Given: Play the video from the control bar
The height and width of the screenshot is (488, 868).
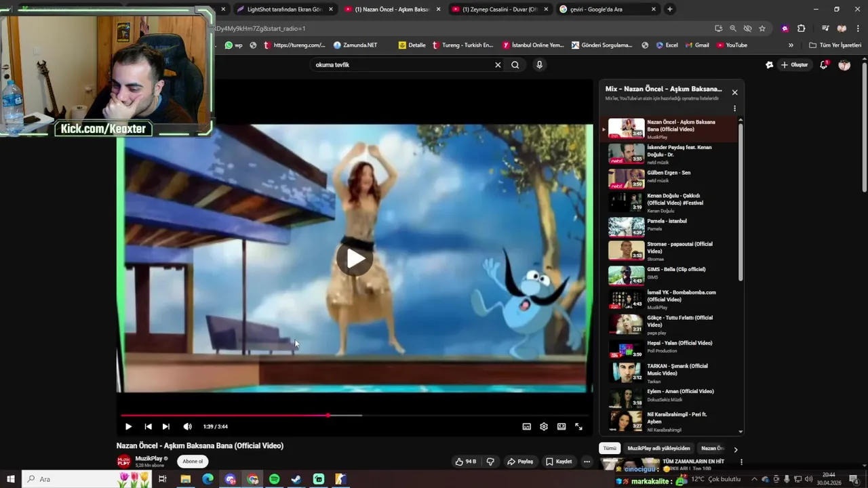Looking at the screenshot, I should pos(128,426).
